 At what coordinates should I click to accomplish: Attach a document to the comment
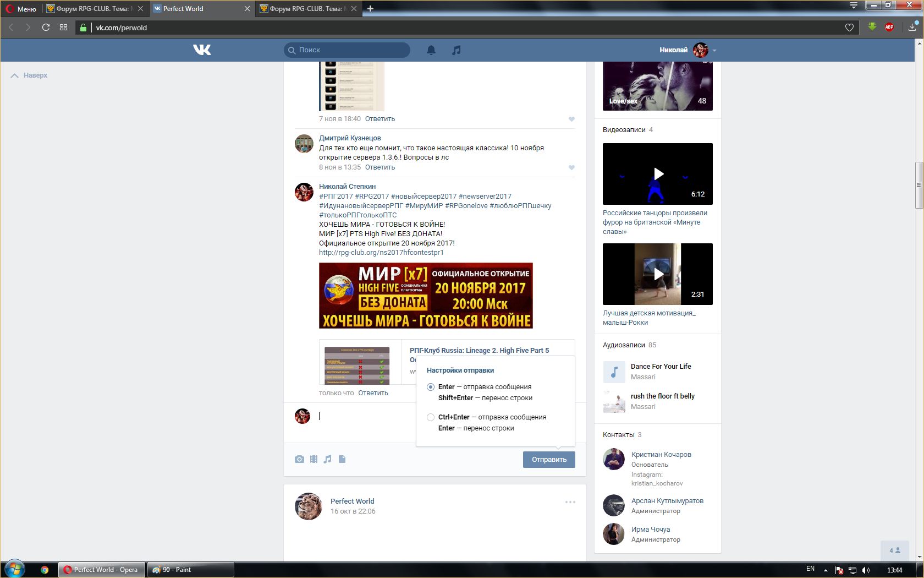(x=342, y=459)
